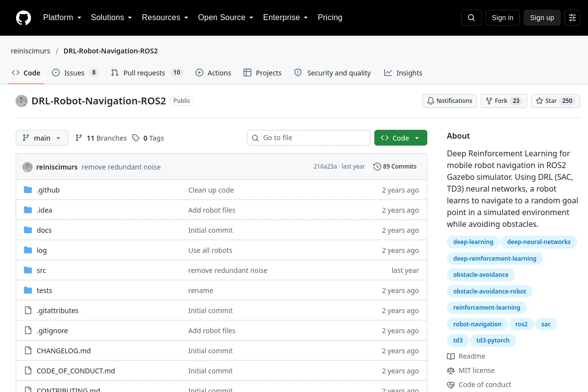Click the repository owner avatar beside title

22,101
